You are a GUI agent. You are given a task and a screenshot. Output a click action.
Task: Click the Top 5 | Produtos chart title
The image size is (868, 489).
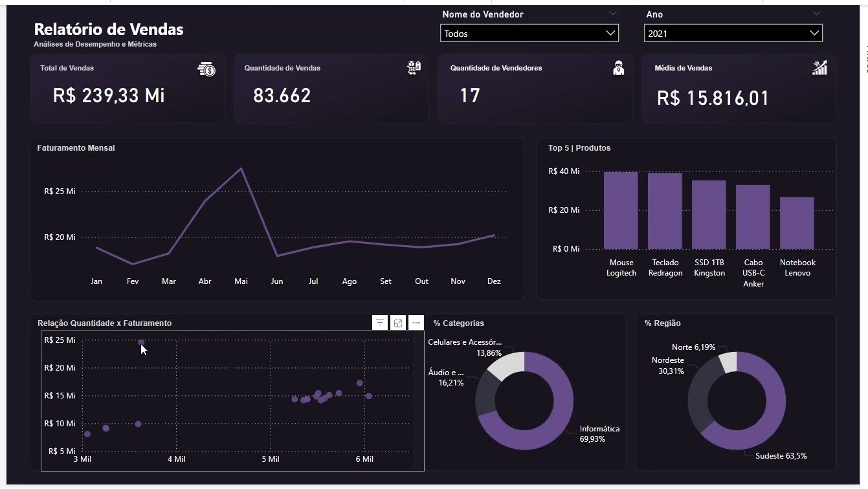579,148
